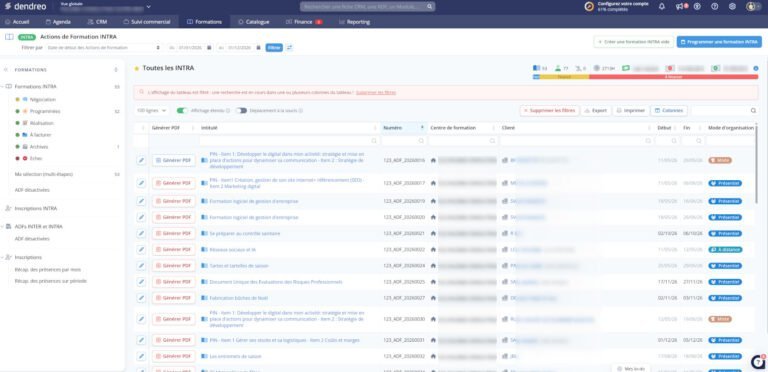This screenshot has height=372, width=768.
Task: Click the blue Filtrer button
Action: tap(274, 47)
